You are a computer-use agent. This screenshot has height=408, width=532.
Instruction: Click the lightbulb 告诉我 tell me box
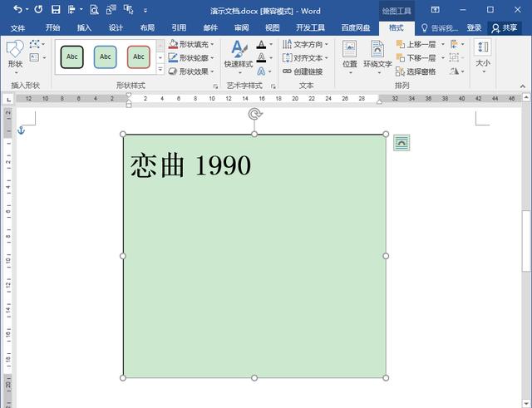click(440, 27)
